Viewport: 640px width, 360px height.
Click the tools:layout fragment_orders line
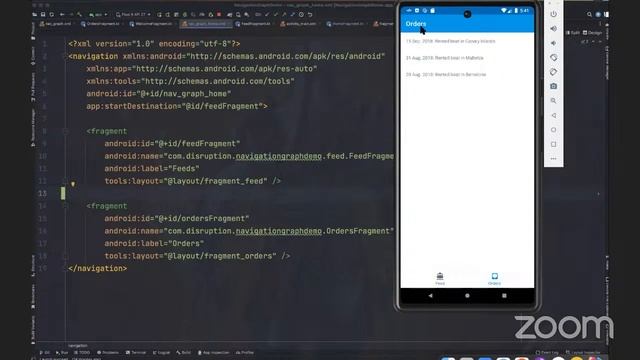197,256
